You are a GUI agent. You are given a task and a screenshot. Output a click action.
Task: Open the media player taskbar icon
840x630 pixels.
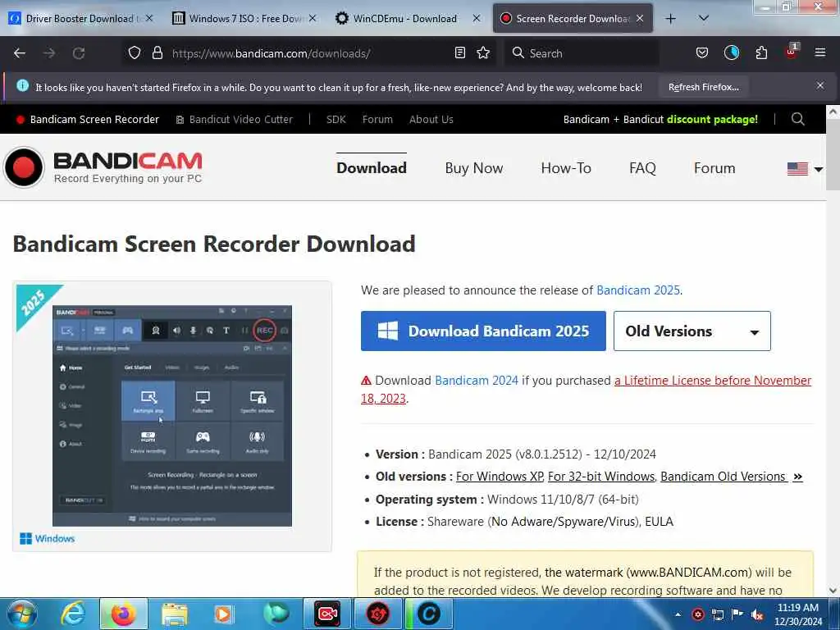click(223, 614)
